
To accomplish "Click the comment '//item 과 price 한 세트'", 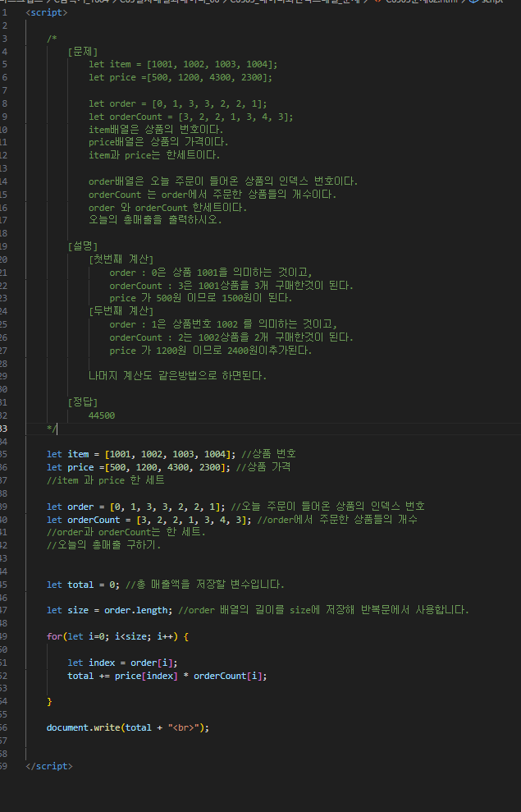I will pyautogui.click(x=106, y=480).
